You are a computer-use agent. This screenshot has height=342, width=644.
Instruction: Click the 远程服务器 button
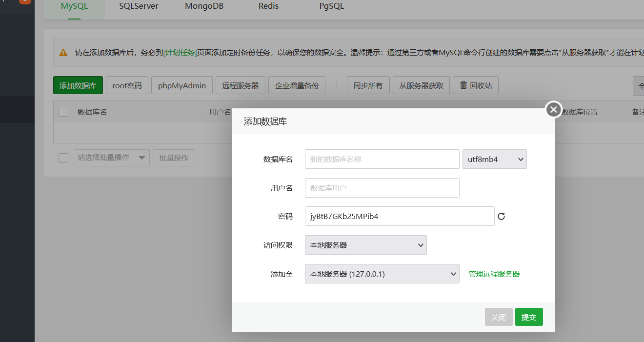pos(241,85)
